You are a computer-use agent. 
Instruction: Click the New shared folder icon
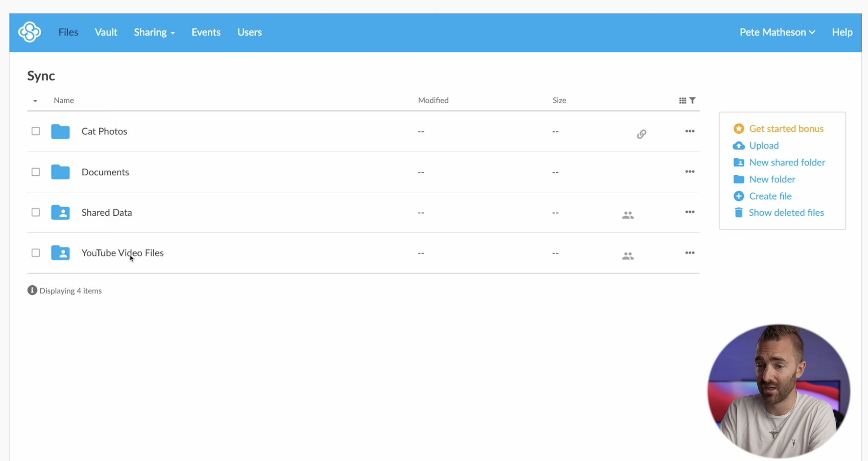tap(739, 162)
